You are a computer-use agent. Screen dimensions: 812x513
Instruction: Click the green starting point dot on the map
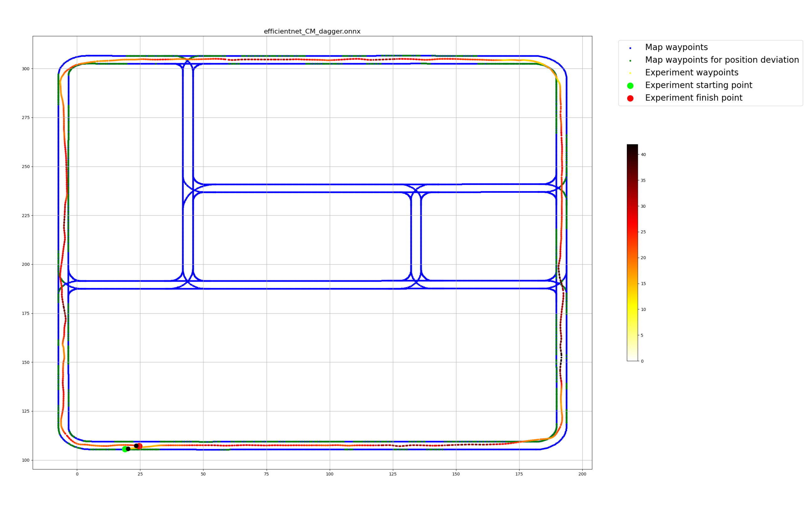click(125, 449)
